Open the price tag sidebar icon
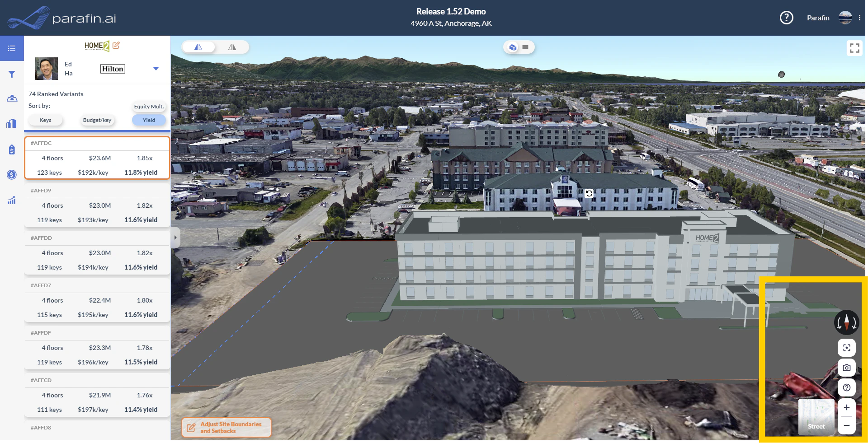 tap(12, 149)
